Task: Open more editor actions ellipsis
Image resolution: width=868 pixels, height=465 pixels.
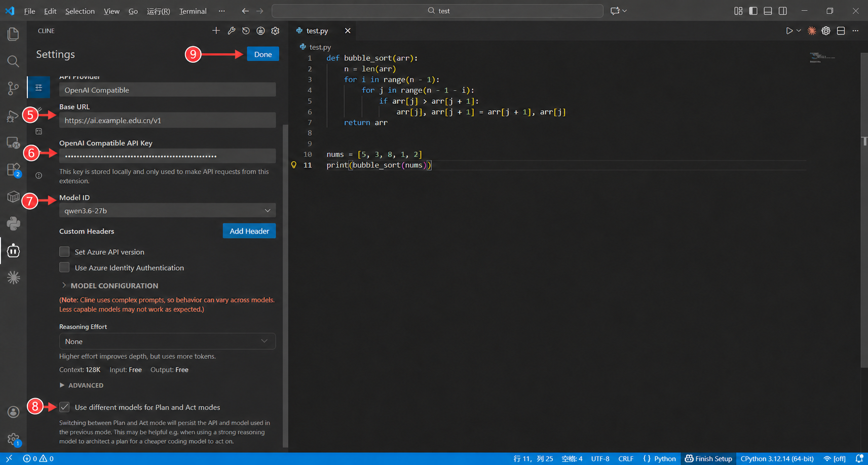Action: [x=855, y=31]
